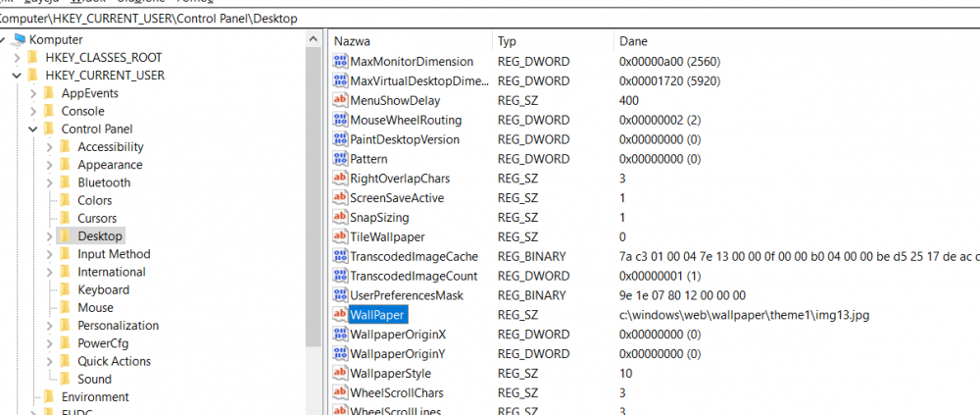Collapse the HKEY_CURRENT_USER tree node
980x415 pixels.
click(x=16, y=76)
